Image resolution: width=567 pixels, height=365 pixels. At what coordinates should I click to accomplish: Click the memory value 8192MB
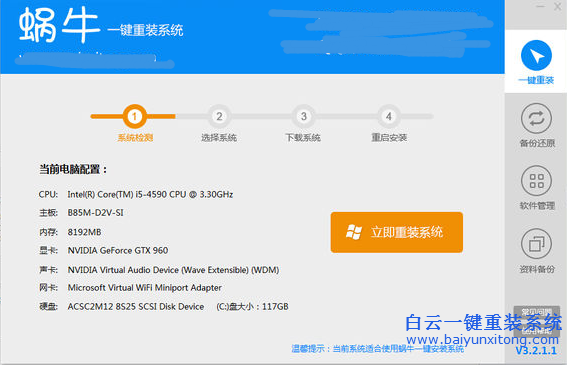point(84,232)
